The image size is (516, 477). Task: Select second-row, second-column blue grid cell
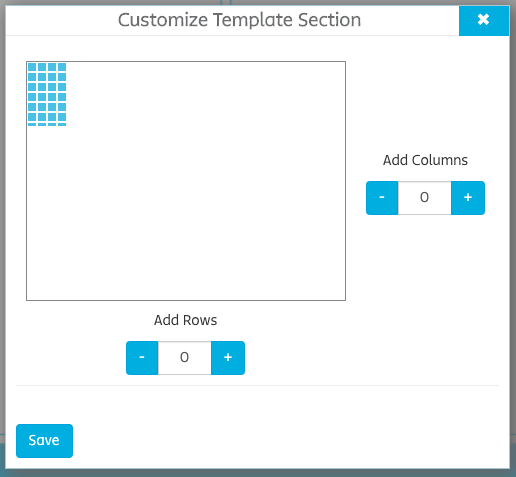[x=42, y=77]
